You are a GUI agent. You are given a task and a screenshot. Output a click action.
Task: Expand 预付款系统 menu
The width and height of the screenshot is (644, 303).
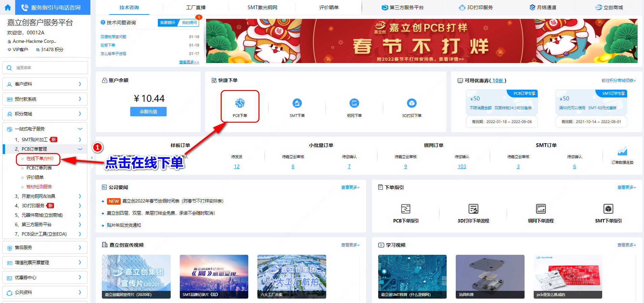[45, 99]
